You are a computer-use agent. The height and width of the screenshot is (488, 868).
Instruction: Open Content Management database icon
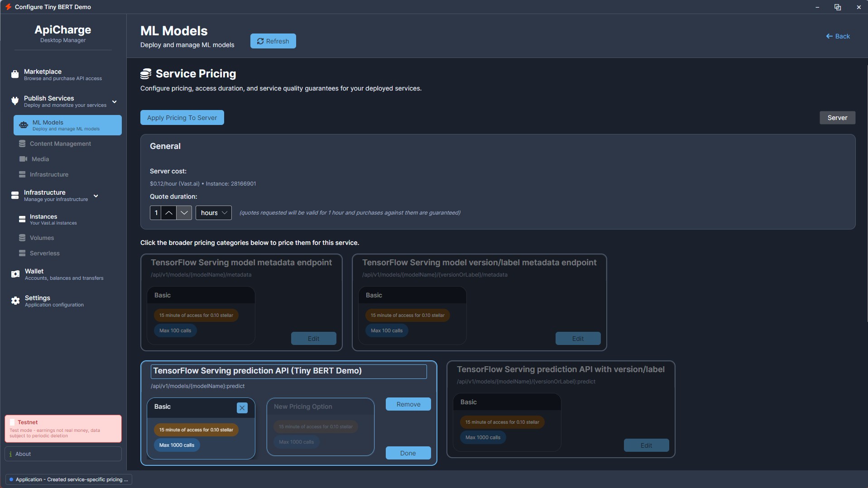click(x=22, y=144)
